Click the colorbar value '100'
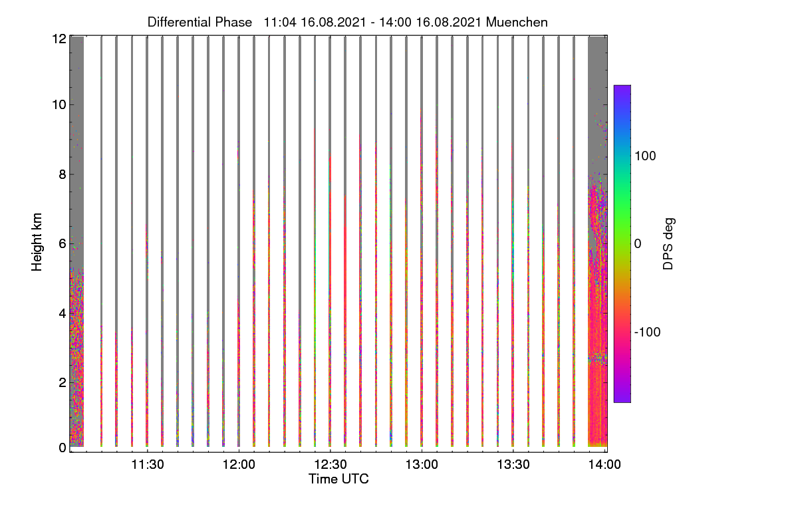 (x=646, y=156)
